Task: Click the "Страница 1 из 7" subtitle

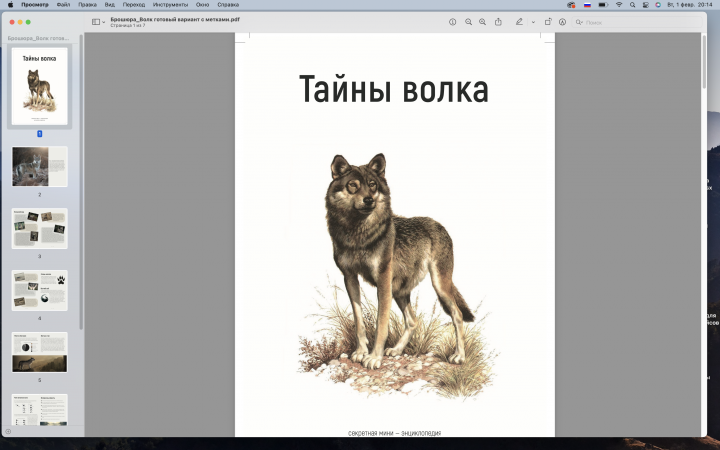Action: pyautogui.click(x=128, y=26)
